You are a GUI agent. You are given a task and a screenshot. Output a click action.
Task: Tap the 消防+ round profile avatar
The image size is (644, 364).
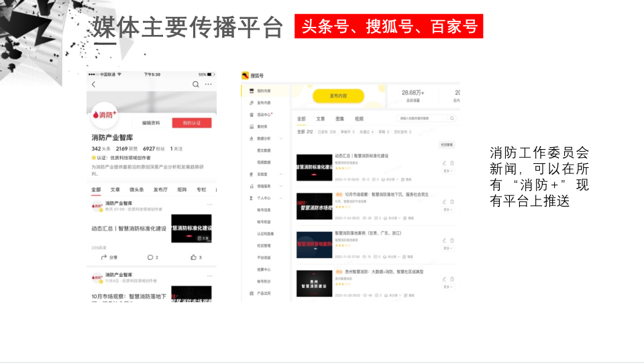105,115
